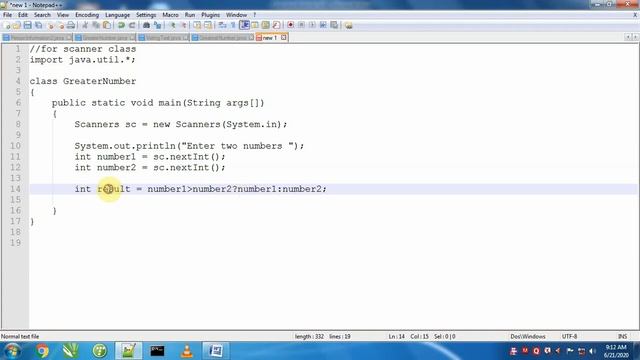Click the Stop Recording macro icon

pos(301,25)
